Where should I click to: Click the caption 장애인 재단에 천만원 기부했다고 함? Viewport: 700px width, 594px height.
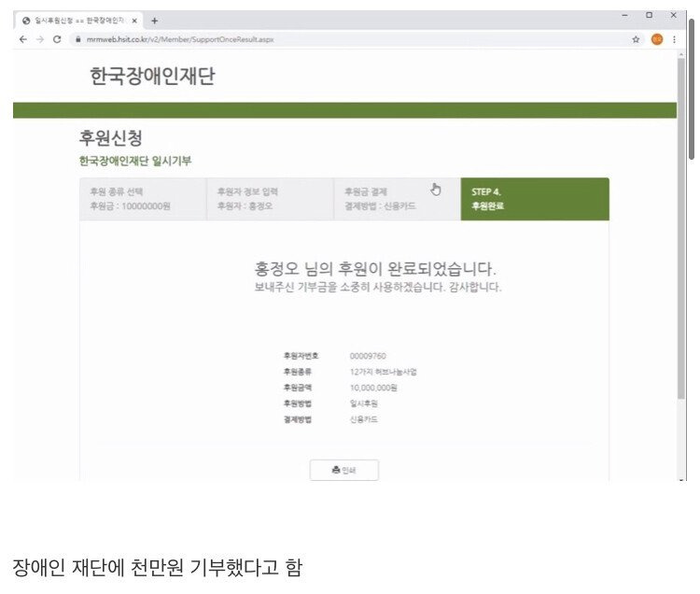157,568
